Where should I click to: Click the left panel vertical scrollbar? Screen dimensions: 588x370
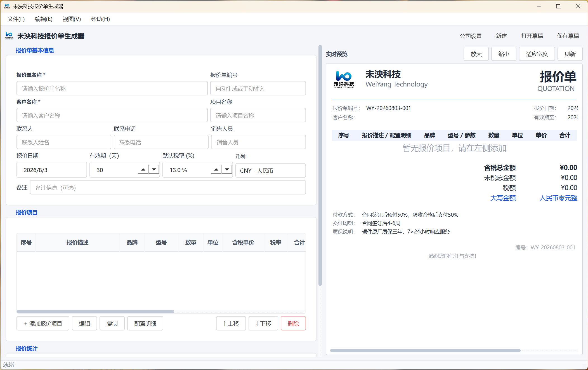click(x=320, y=165)
